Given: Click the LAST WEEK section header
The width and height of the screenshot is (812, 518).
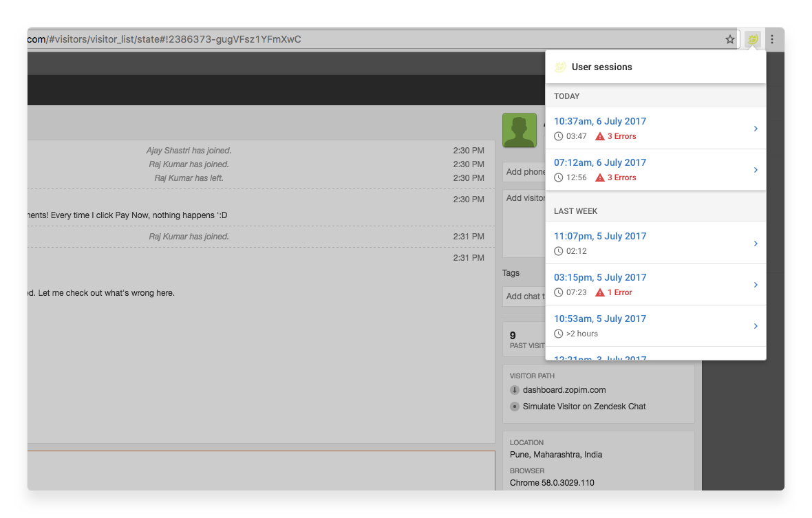Looking at the screenshot, I should click(575, 211).
